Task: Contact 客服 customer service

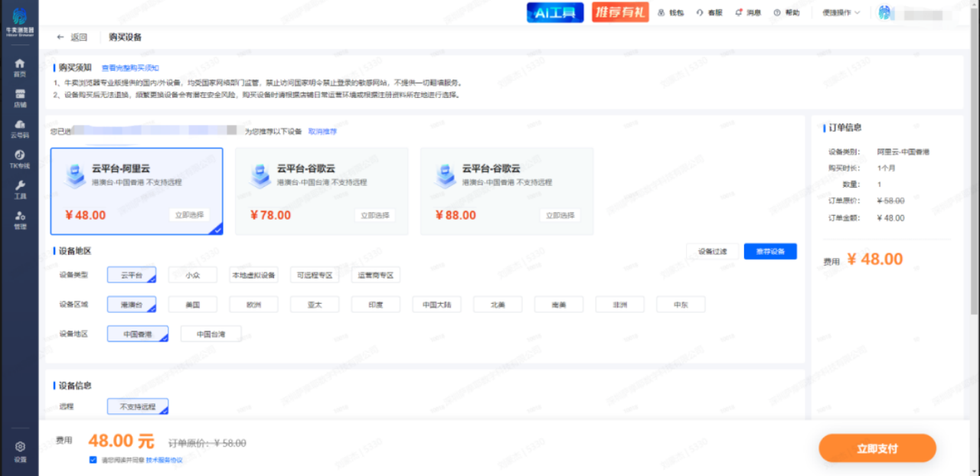Action: click(x=710, y=12)
